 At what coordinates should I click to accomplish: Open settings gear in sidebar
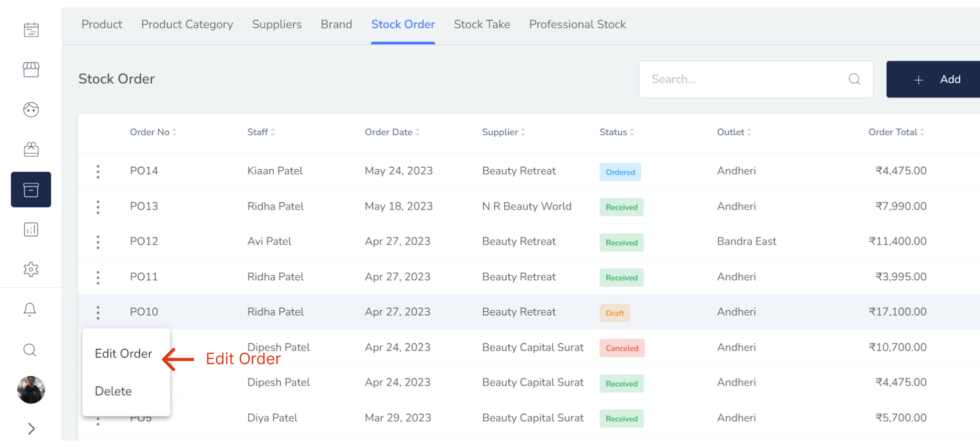click(31, 269)
